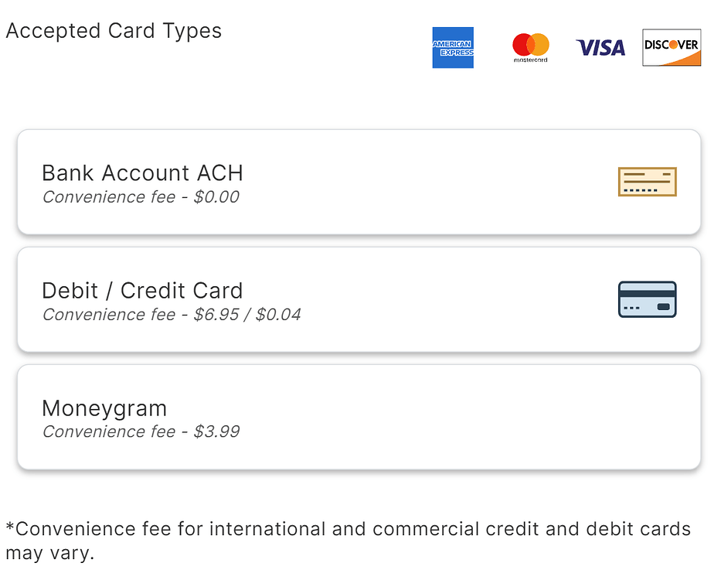Click the bank check icon beside Bank Account ACH

[647, 182]
